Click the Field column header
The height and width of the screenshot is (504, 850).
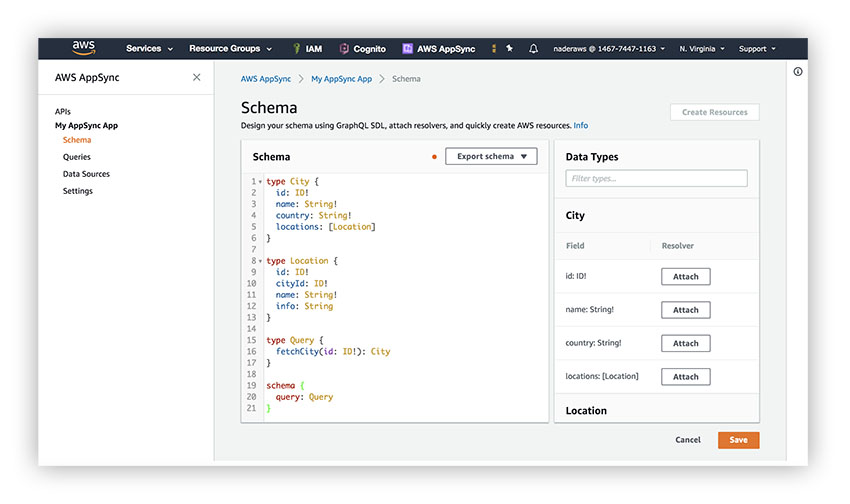(x=575, y=245)
